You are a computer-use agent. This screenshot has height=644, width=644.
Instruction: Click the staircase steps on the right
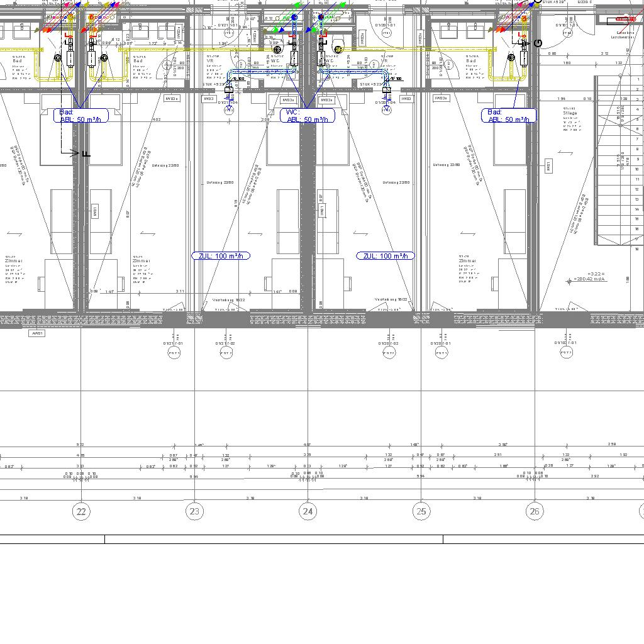(619, 164)
